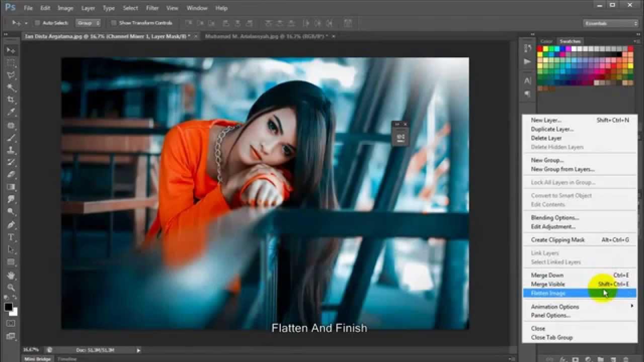Open the Group selection dropdown

click(x=88, y=23)
